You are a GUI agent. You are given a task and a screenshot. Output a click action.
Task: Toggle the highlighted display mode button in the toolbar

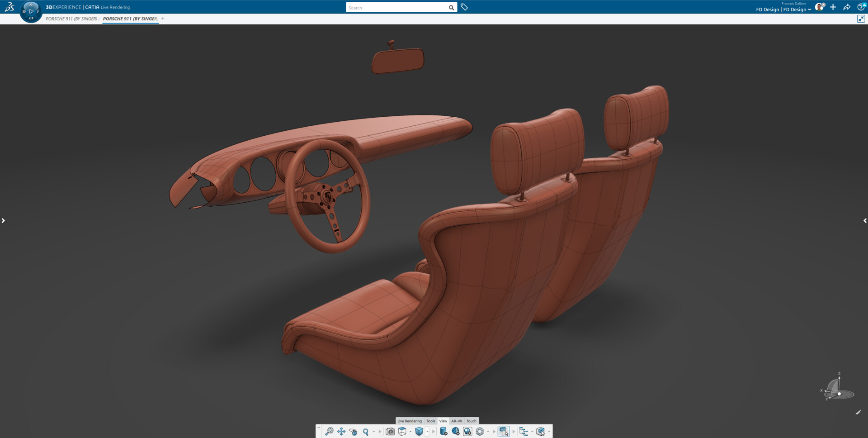coord(505,431)
